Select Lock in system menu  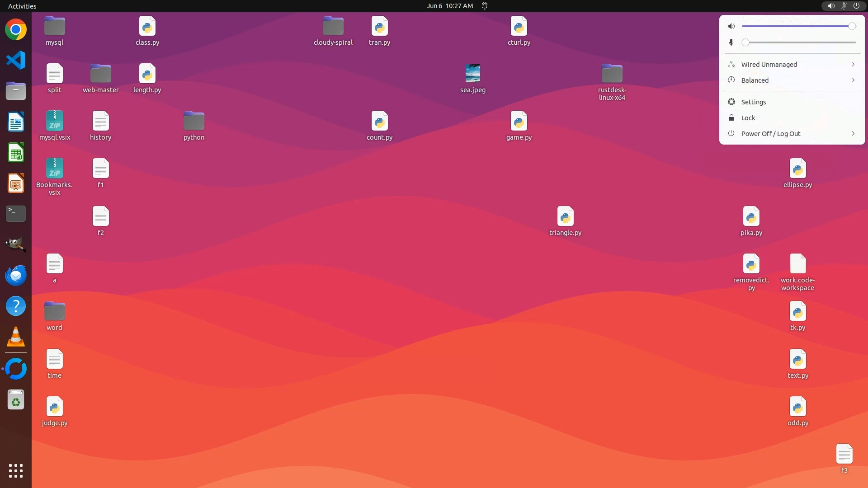point(748,117)
